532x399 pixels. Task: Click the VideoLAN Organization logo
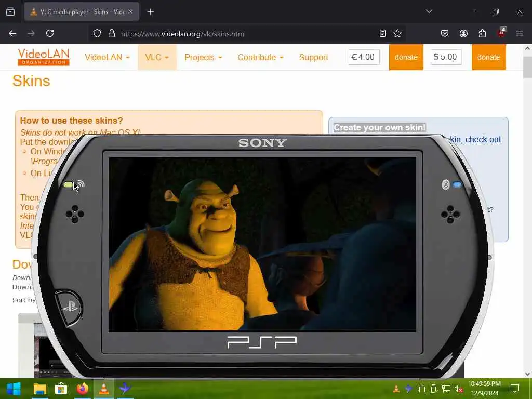pos(44,57)
